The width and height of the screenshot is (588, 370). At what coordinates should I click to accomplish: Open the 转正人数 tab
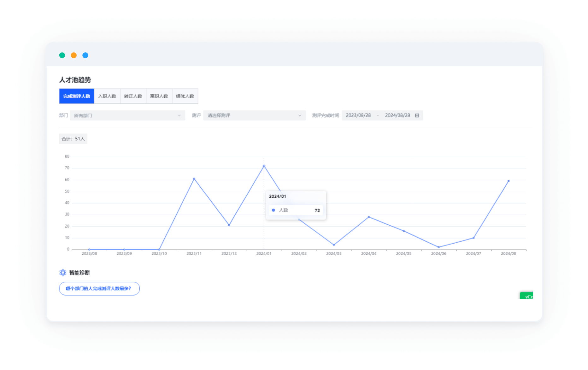(133, 96)
